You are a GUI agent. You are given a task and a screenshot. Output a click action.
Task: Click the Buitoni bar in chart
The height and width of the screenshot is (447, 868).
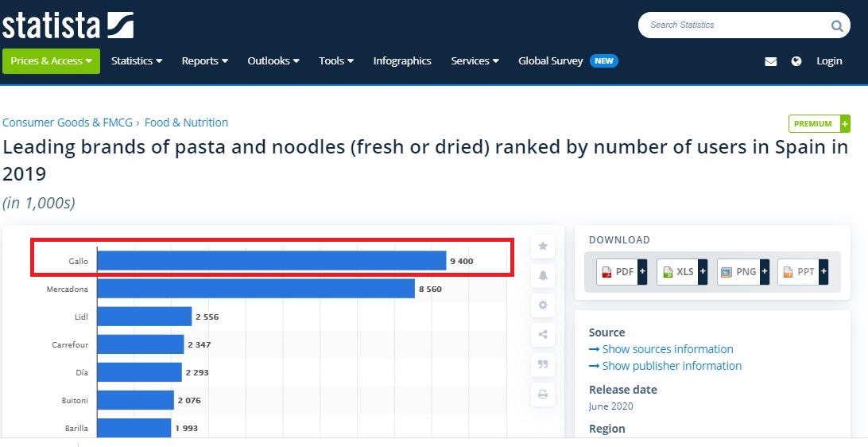(x=136, y=400)
